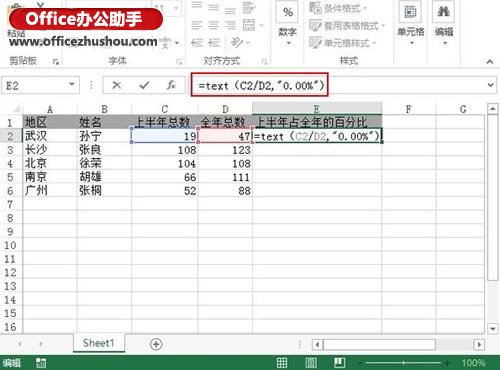Select header cell 全年总数
This screenshot has width=500, height=370.
click(x=225, y=122)
